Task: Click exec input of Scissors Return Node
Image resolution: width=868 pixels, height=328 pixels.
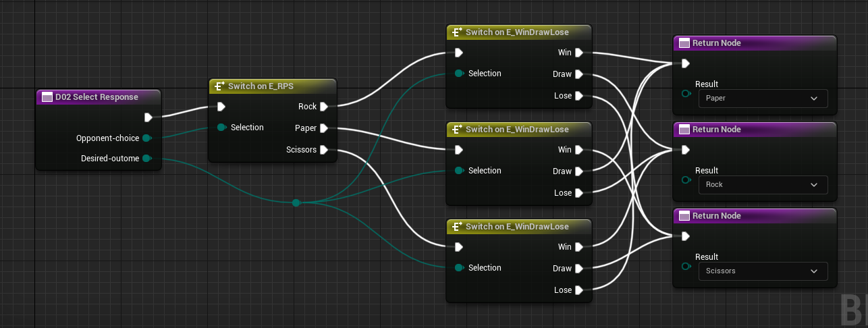Action: point(685,236)
